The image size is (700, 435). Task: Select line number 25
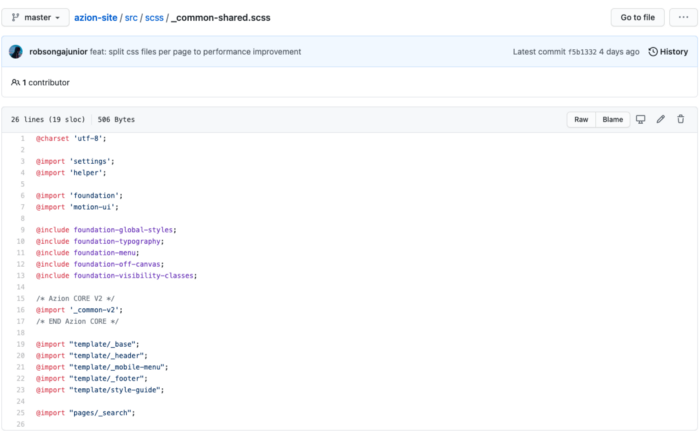[x=21, y=413]
